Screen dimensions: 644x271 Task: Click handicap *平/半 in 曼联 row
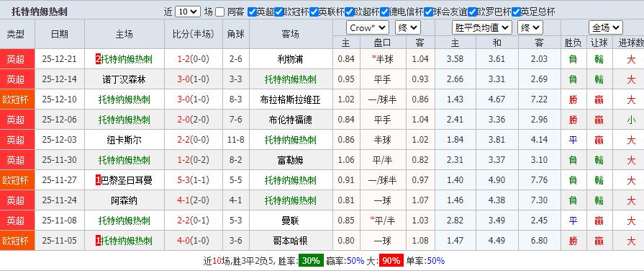[x=382, y=221]
